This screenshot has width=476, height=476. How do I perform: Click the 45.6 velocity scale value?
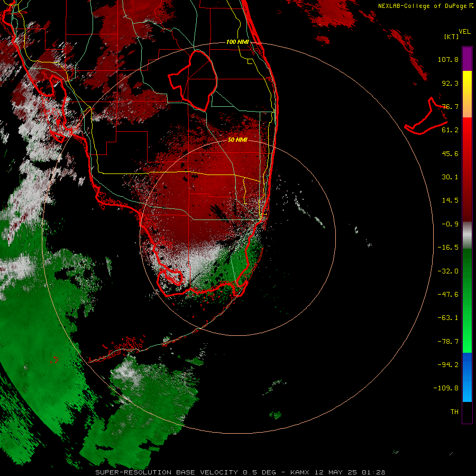pyautogui.click(x=450, y=153)
